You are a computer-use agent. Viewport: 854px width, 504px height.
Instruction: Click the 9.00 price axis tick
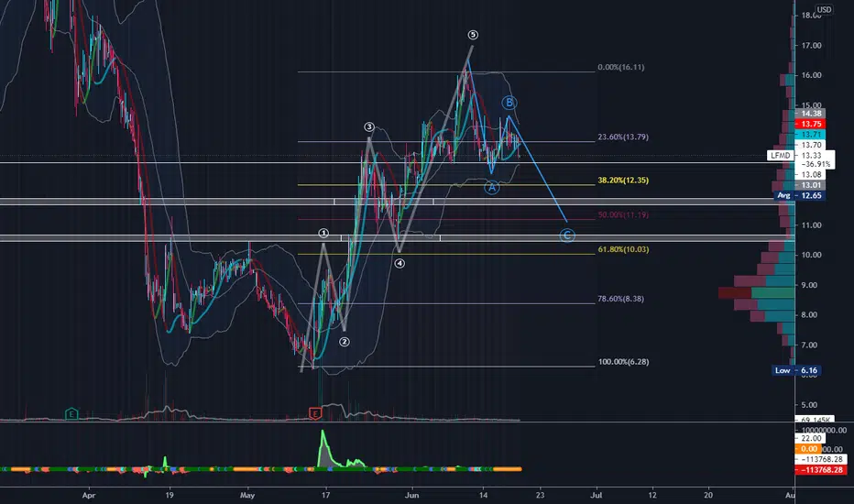811,285
